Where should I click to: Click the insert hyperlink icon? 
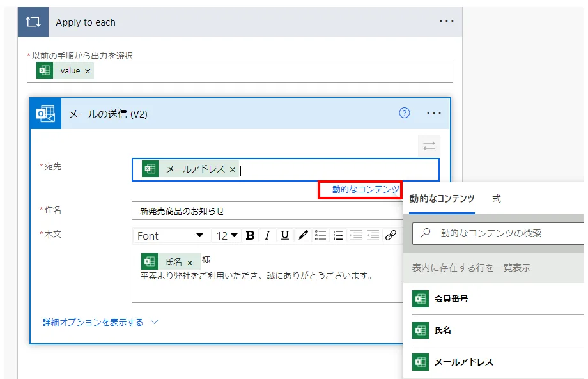coord(391,236)
